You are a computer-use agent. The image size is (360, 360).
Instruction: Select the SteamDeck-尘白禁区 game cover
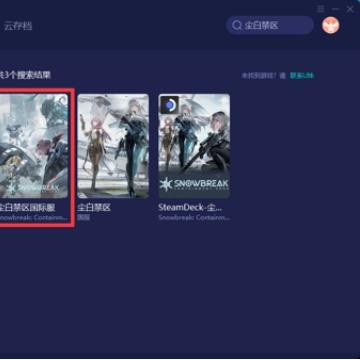(x=194, y=146)
